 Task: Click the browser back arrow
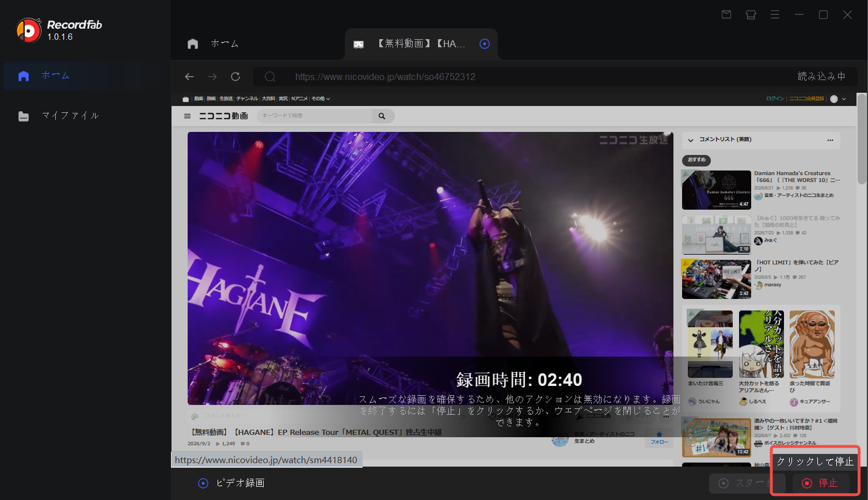189,77
